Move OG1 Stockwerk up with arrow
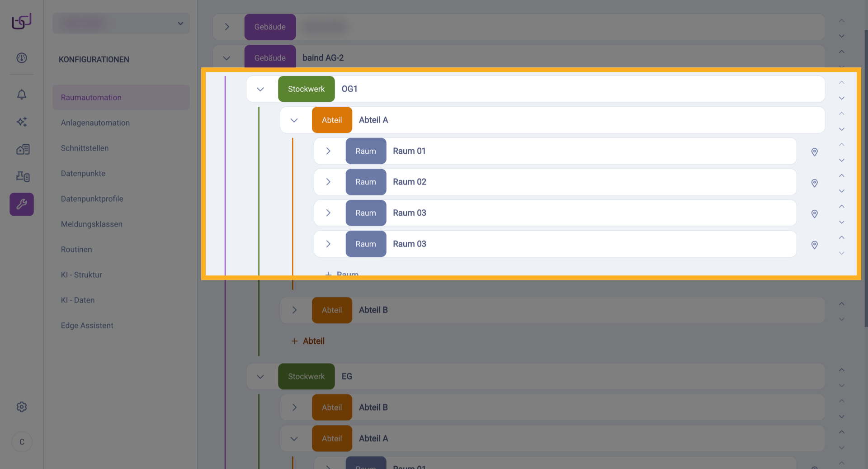Image resolution: width=868 pixels, height=469 pixels. point(841,83)
